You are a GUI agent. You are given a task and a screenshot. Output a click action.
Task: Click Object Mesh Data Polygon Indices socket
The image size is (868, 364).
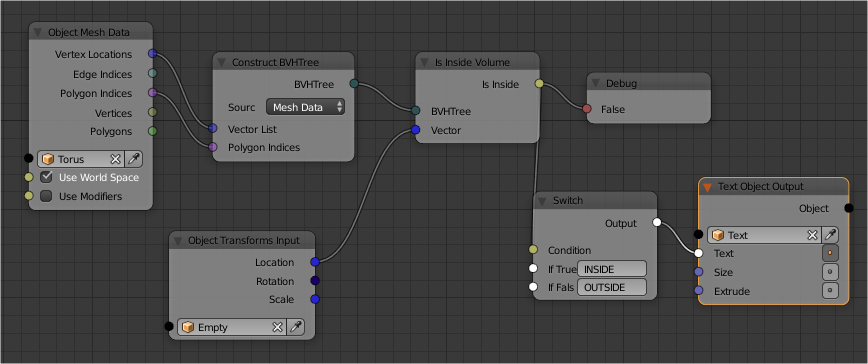point(153,92)
